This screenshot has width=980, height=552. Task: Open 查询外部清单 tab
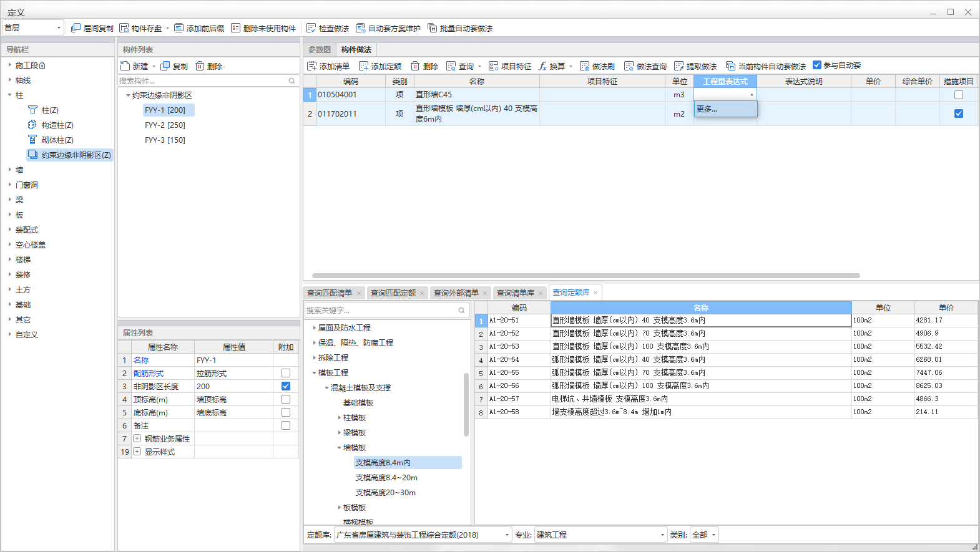[x=456, y=293]
